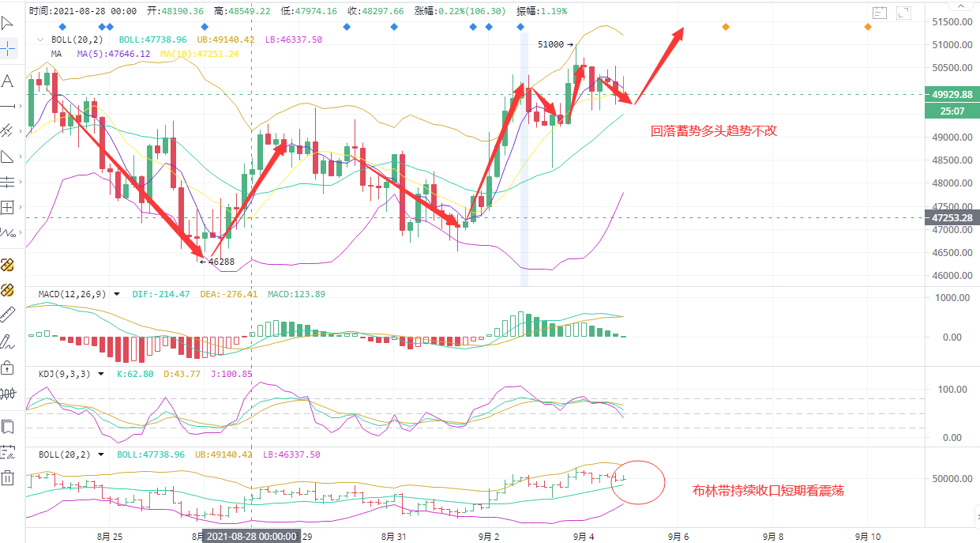Click the MA indicator label
This screenshot has width=980, height=543.
point(56,54)
